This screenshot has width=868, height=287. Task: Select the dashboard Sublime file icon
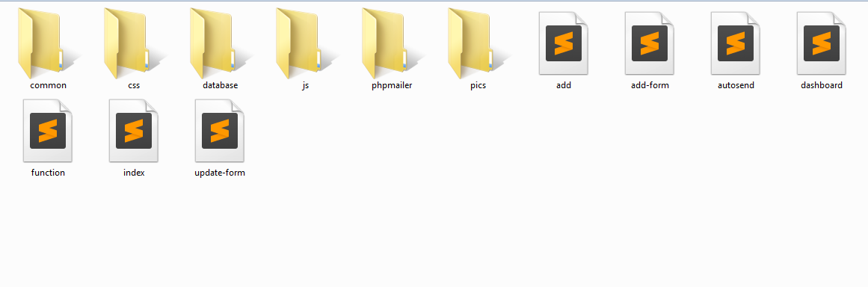[822, 43]
